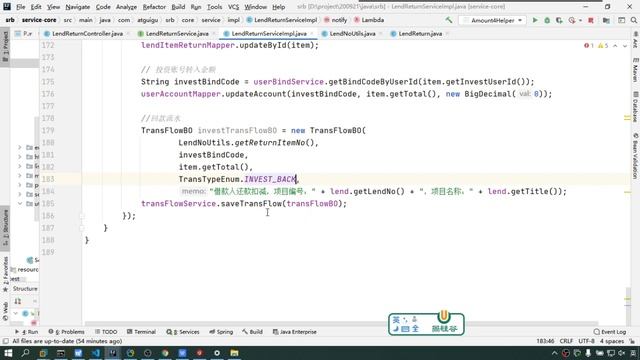Click the fold marker at line 186
Screen dimensions: 640x360
(82, 216)
